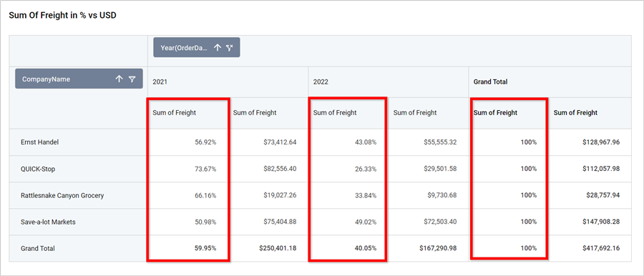Select the QUICK-Stop row header

click(x=38, y=169)
